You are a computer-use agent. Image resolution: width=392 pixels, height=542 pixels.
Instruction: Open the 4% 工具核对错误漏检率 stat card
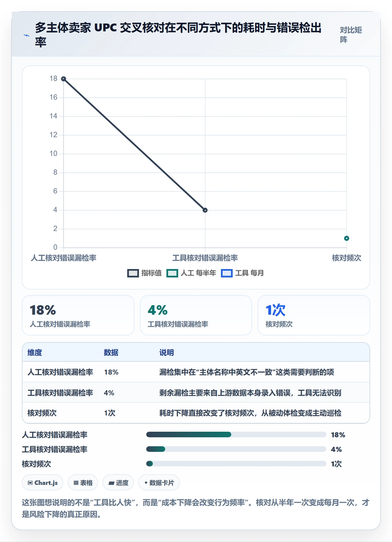[196, 315]
